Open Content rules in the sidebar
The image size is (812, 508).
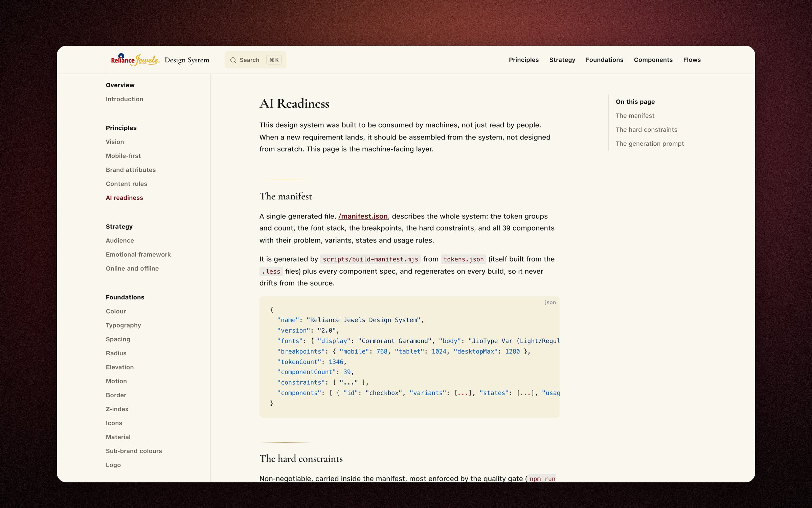(126, 184)
